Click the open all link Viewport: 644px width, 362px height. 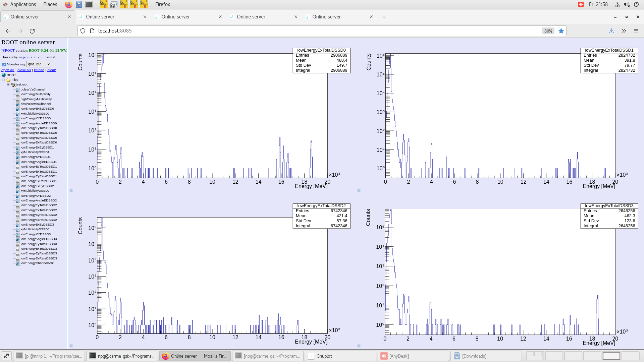tap(8, 70)
